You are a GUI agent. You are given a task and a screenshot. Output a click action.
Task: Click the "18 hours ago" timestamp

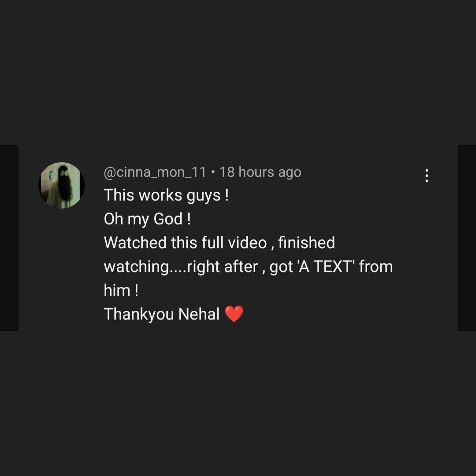pyautogui.click(x=260, y=172)
